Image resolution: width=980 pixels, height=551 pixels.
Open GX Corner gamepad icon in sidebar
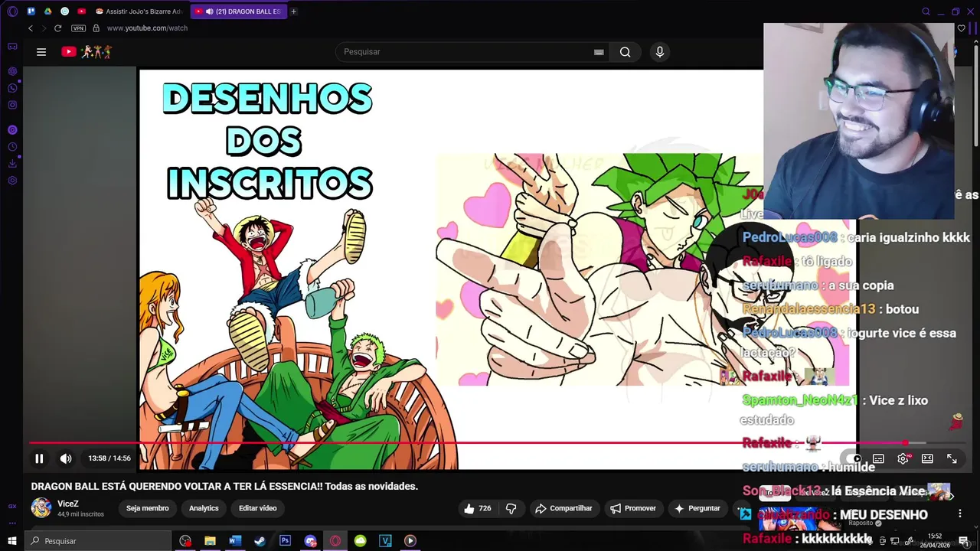click(x=12, y=47)
